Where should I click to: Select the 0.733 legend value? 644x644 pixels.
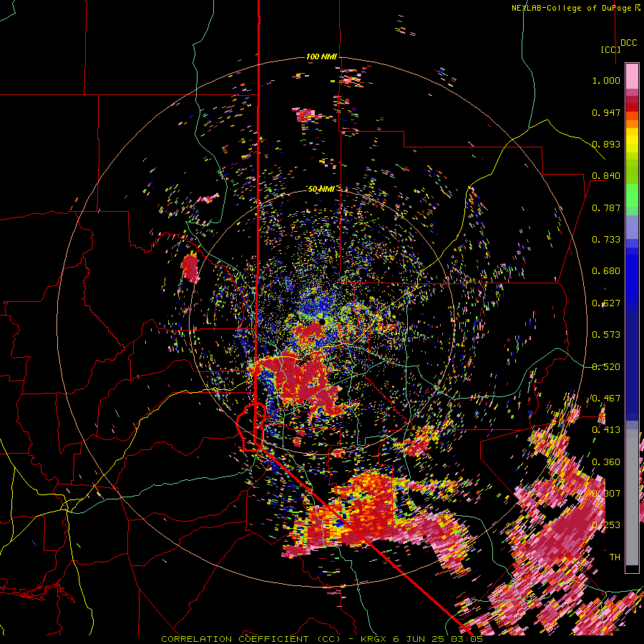[x=606, y=240]
